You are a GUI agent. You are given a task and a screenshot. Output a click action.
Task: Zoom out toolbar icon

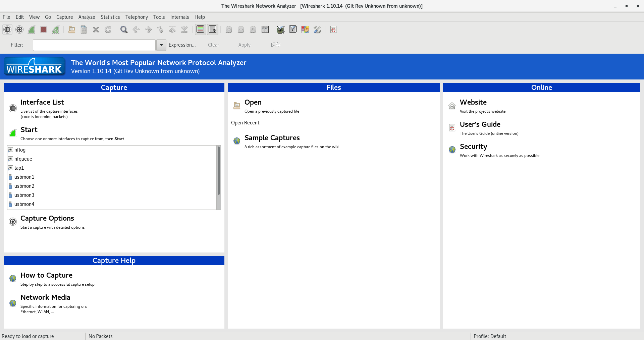coord(241,30)
